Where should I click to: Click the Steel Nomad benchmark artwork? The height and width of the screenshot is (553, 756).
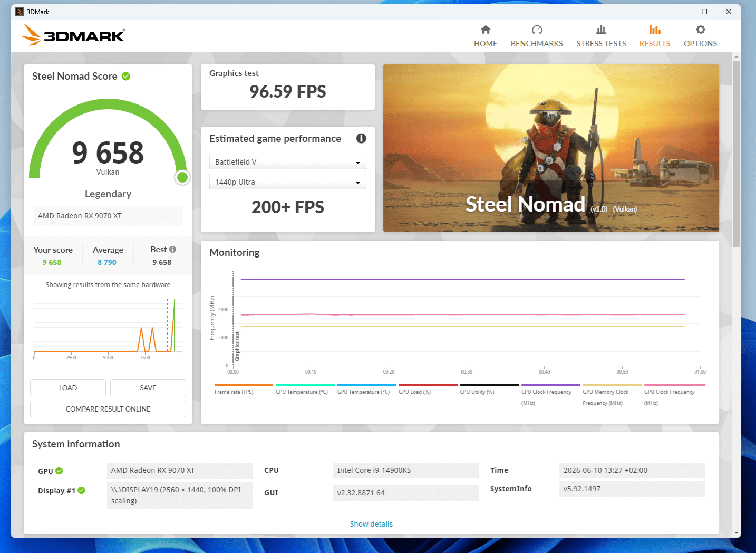(551, 148)
